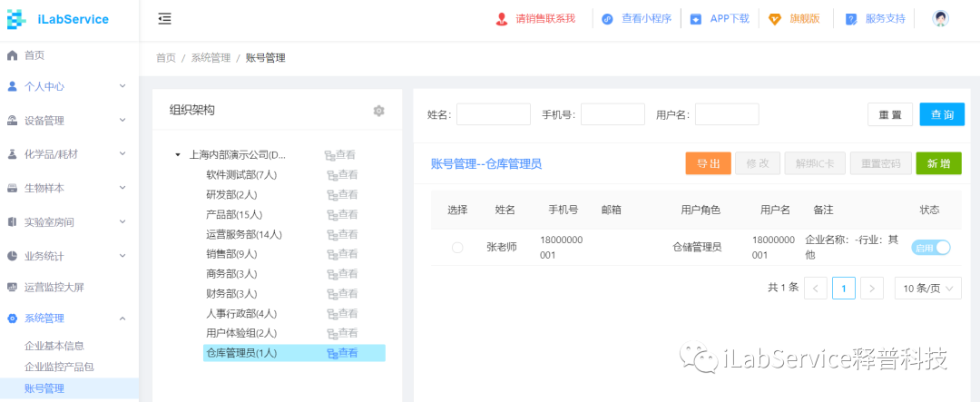The width and height of the screenshot is (980, 402).
Task: Click the iLabService logo icon
Action: pyautogui.click(x=16, y=19)
